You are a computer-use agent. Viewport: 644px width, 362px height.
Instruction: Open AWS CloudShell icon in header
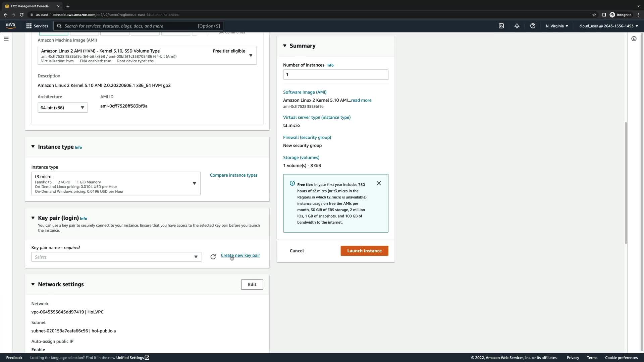[x=501, y=26]
